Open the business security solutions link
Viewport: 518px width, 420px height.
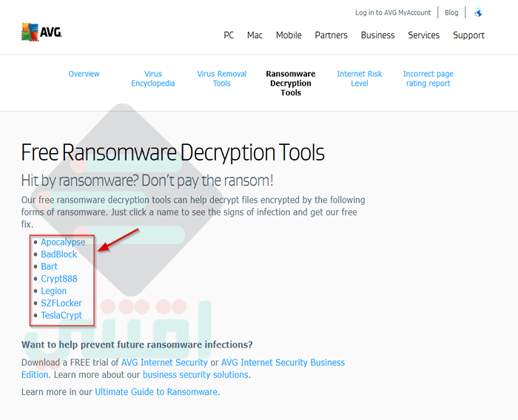pos(195,375)
